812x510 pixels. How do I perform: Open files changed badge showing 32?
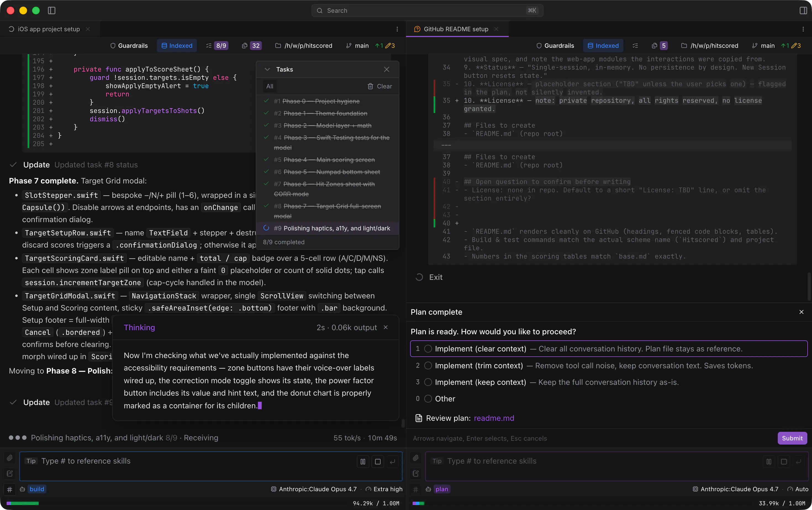pyautogui.click(x=252, y=46)
